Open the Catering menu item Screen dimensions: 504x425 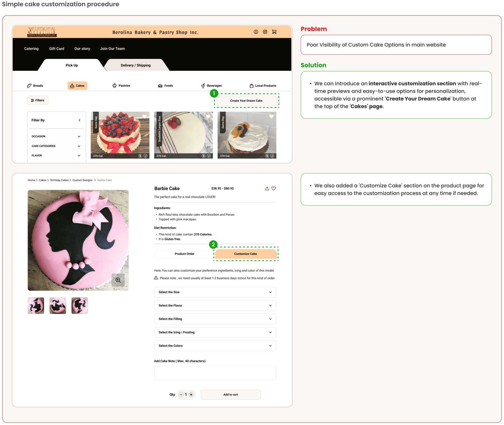click(x=31, y=49)
